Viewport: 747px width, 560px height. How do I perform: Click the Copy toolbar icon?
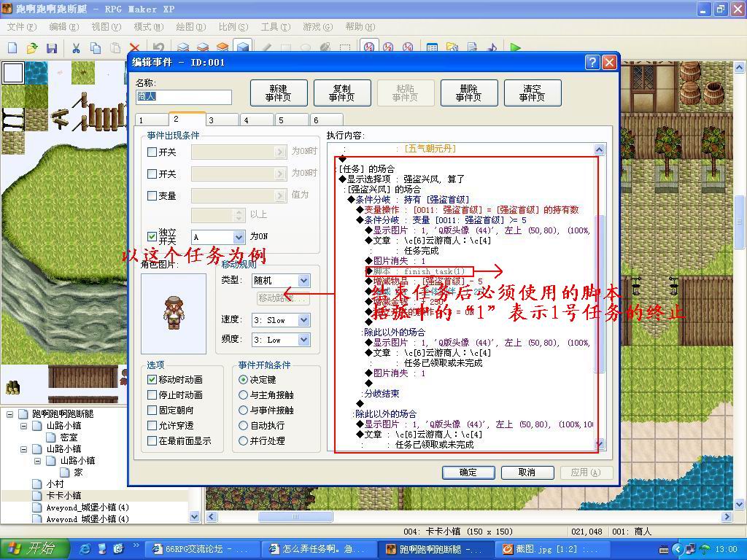[96, 47]
